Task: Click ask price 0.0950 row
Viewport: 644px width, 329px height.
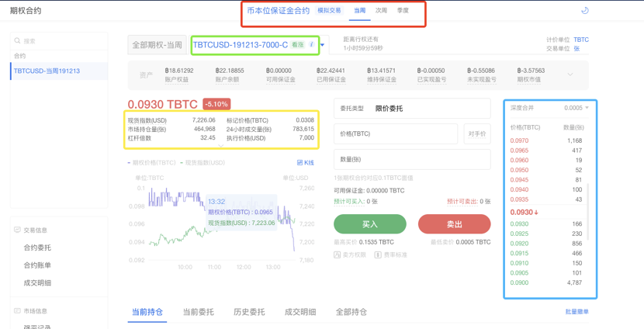Action: [546, 170]
